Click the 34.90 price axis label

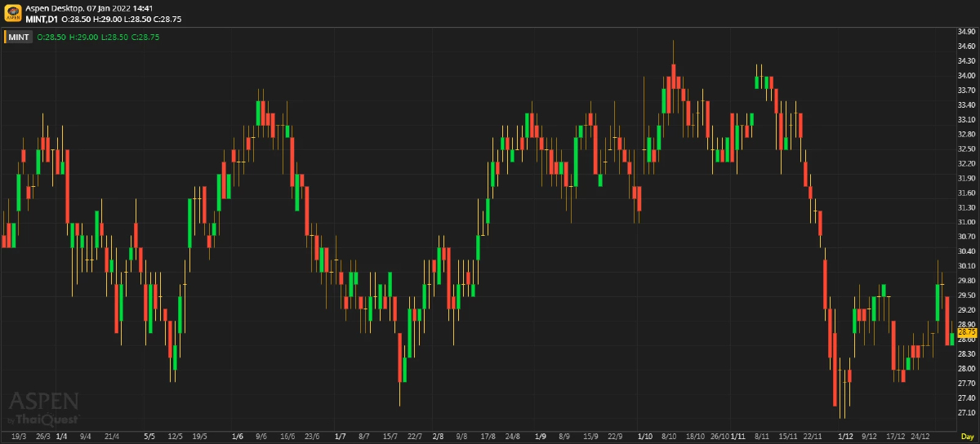(967, 31)
